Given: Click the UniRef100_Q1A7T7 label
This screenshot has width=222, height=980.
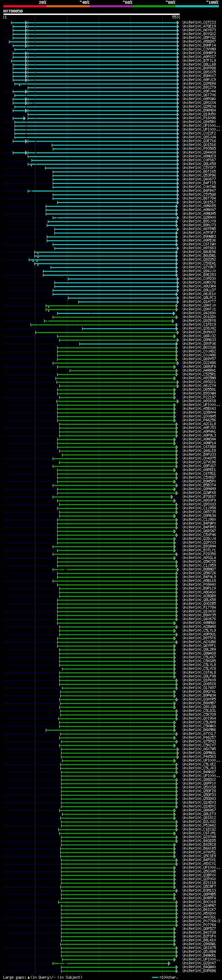Looking at the screenshot, I should tap(199, 301).
